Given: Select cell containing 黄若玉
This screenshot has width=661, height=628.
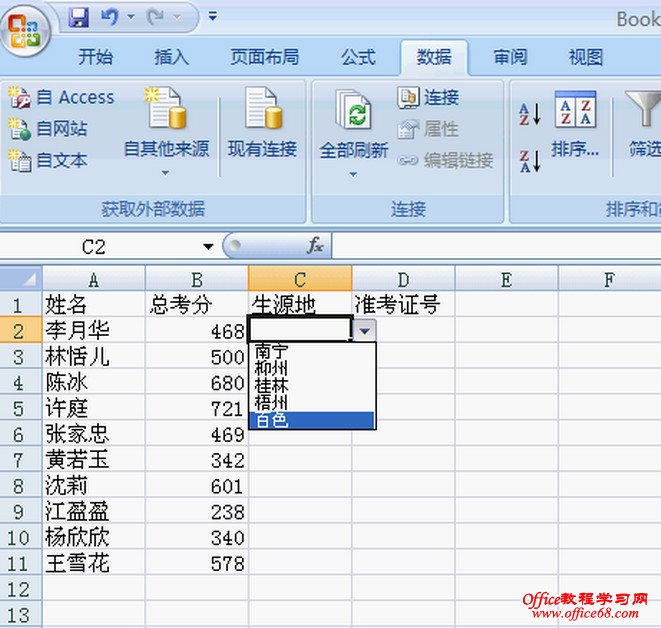Looking at the screenshot, I should click(94, 459).
